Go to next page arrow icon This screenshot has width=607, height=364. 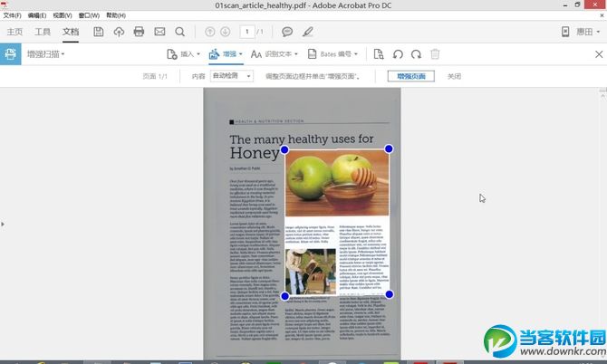(226, 32)
